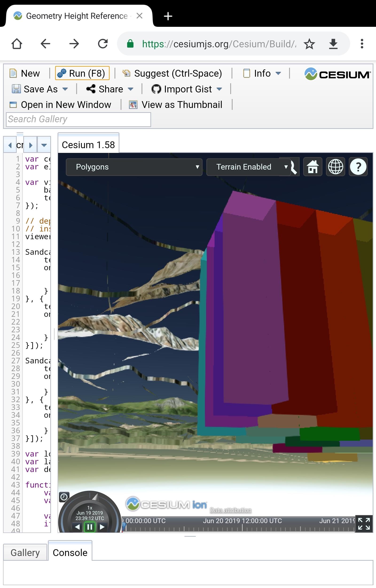Image resolution: width=376 pixels, height=588 pixels.
Task: Step the animation forward
Action: [x=102, y=527]
